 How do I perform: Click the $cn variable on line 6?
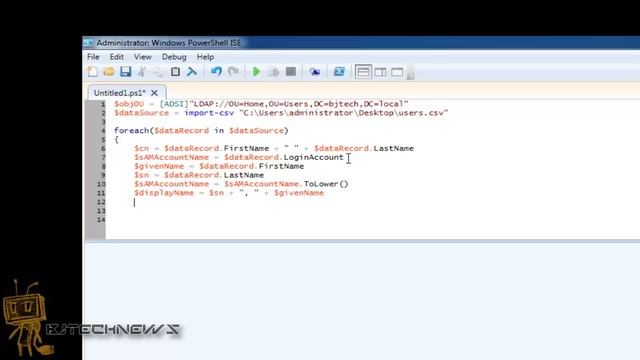click(x=142, y=148)
